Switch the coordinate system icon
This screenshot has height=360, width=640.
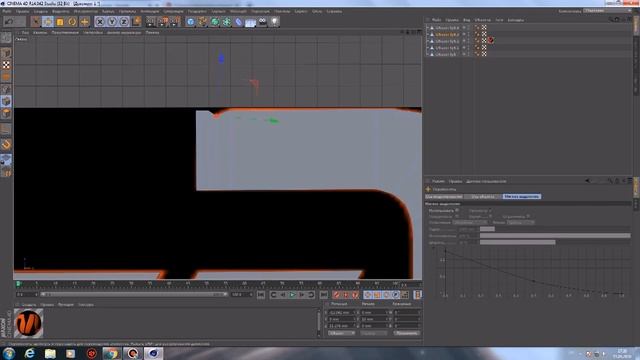coord(136,21)
